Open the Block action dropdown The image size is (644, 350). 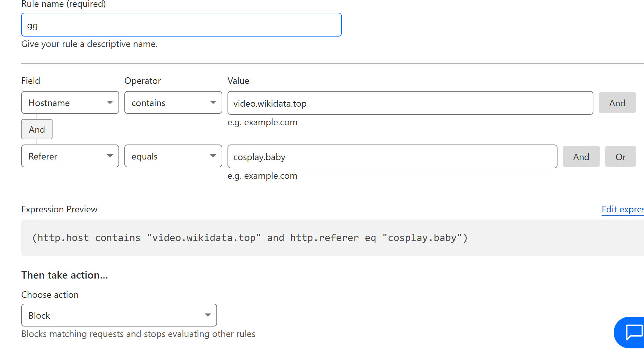click(119, 315)
